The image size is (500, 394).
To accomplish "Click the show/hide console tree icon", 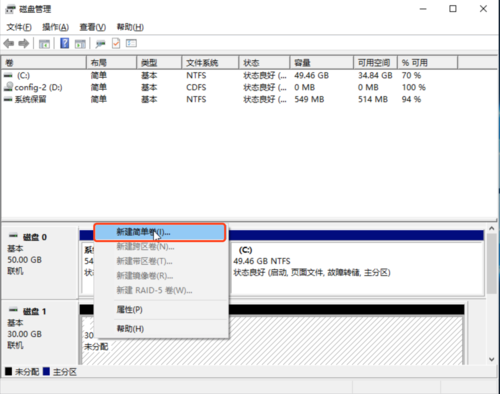I will point(44,44).
